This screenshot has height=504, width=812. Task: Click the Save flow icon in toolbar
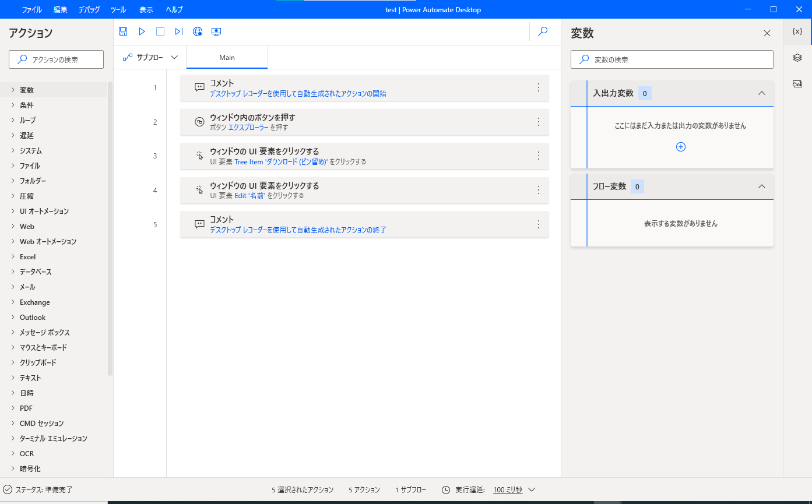pos(123,31)
